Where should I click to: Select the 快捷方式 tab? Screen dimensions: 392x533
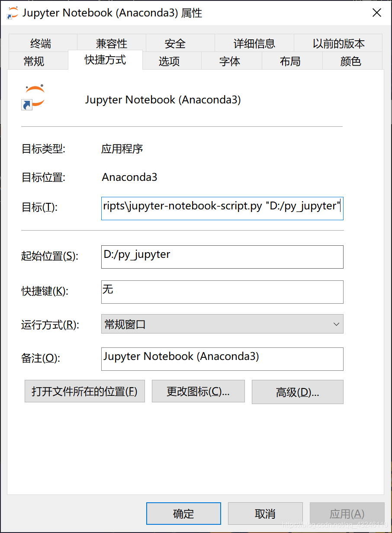(x=106, y=60)
